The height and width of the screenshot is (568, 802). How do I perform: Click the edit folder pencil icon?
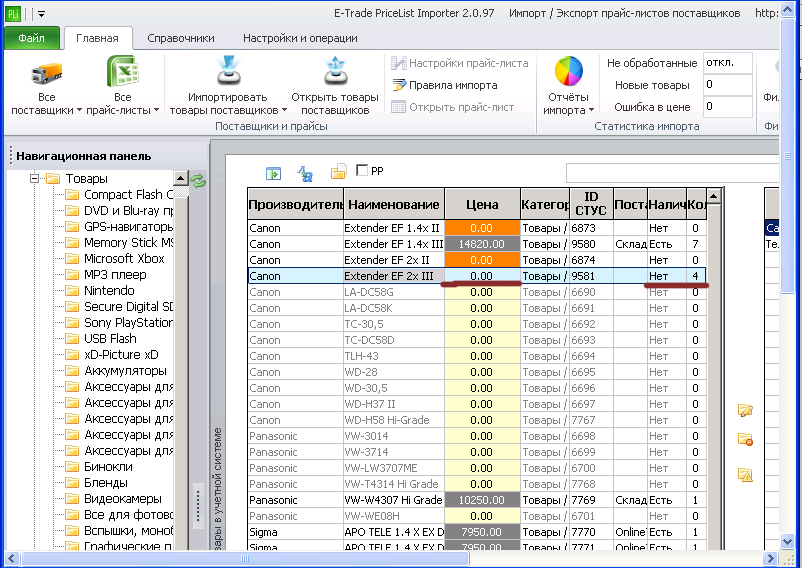click(x=745, y=410)
